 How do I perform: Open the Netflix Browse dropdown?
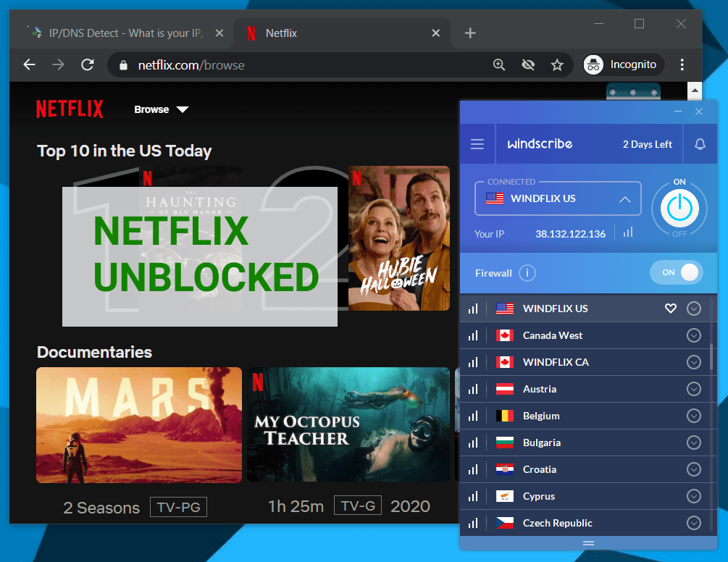[161, 109]
